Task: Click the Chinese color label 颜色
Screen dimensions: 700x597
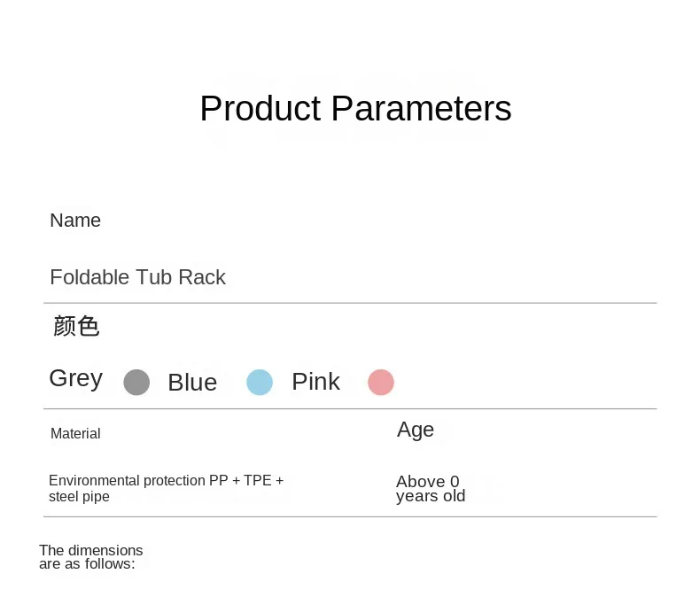Action: [x=76, y=326]
